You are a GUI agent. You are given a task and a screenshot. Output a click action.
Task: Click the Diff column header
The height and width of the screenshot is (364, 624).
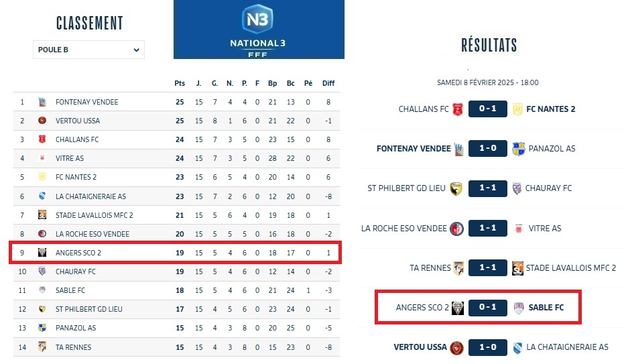(x=328, y=83)
